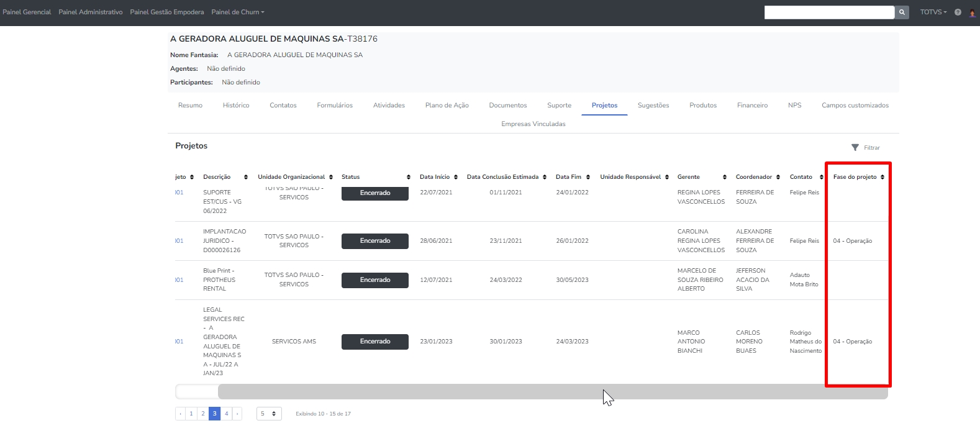Click 'Exibindo 10 - 15 de 17' text
980x436 pixels.
point(323,414)
